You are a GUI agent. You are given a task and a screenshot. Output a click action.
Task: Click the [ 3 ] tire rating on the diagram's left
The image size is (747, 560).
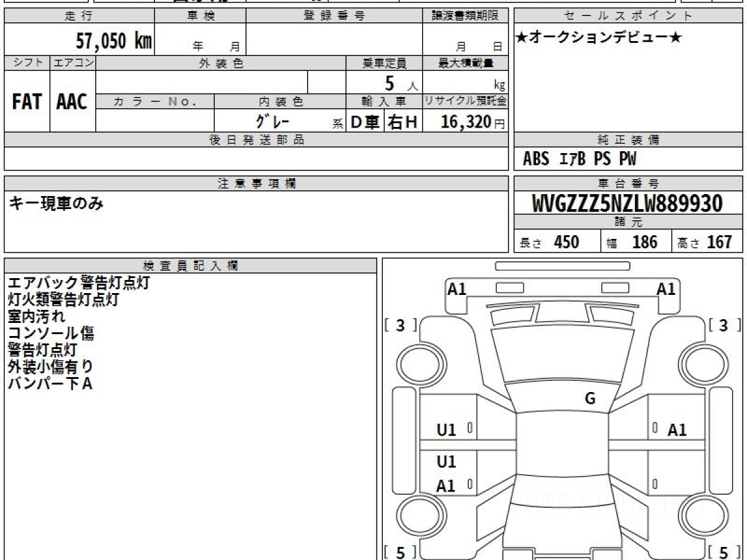point(400,325)
